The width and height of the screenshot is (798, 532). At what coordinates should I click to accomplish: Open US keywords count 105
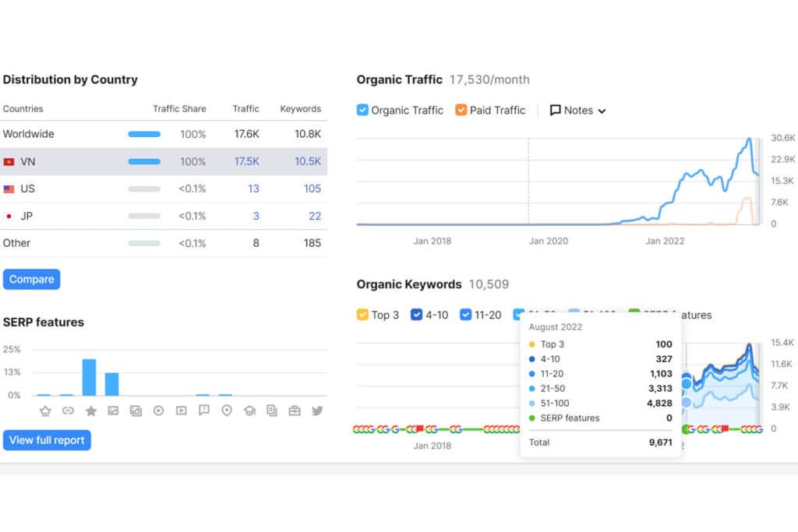pyautogui.click(x=312, y=188)
